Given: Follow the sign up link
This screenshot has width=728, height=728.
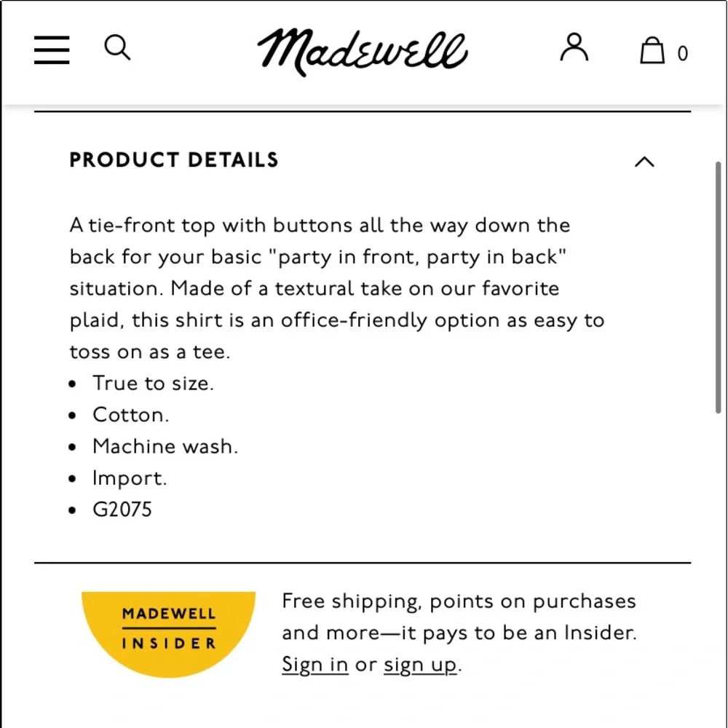Looking at the screenshot, I should click(420, 665).
